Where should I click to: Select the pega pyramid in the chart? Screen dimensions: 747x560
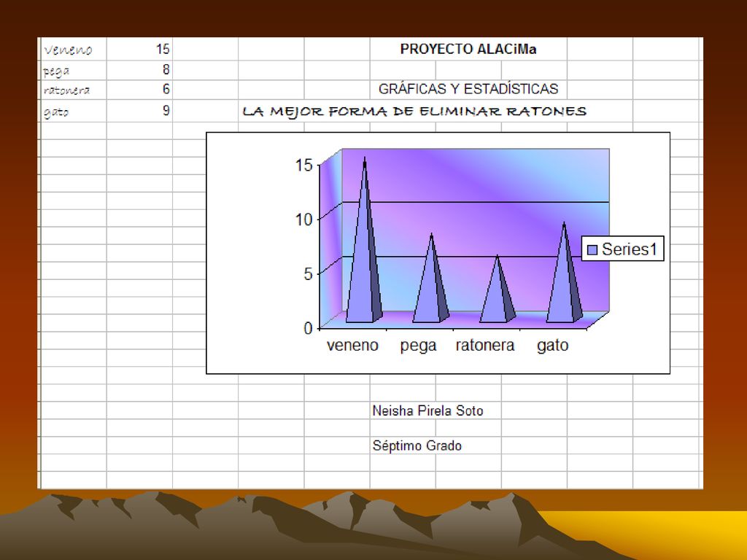pos(430,278)
